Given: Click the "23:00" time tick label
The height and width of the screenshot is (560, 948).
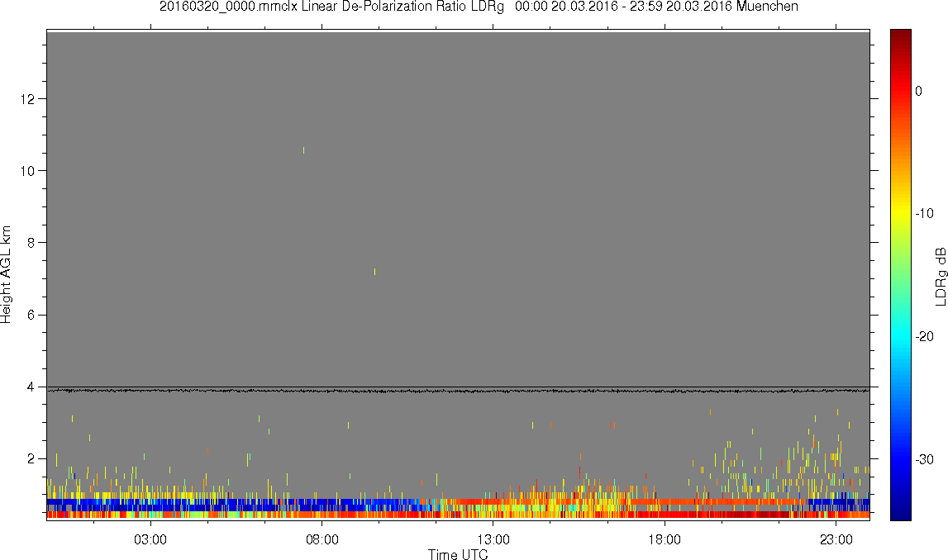Looking at the screenshot, I should [836, 539].
